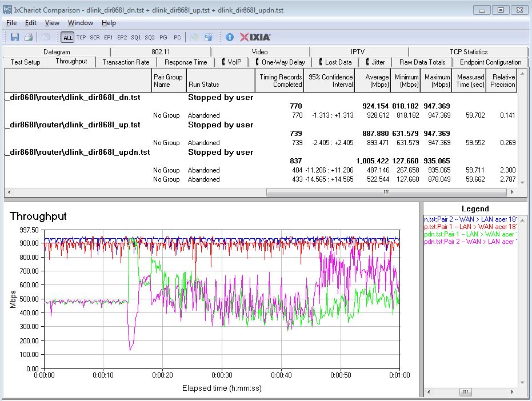Select the dlink_dir868l_updn.tst row
The image size is (532, 401).
coord(261,153)
